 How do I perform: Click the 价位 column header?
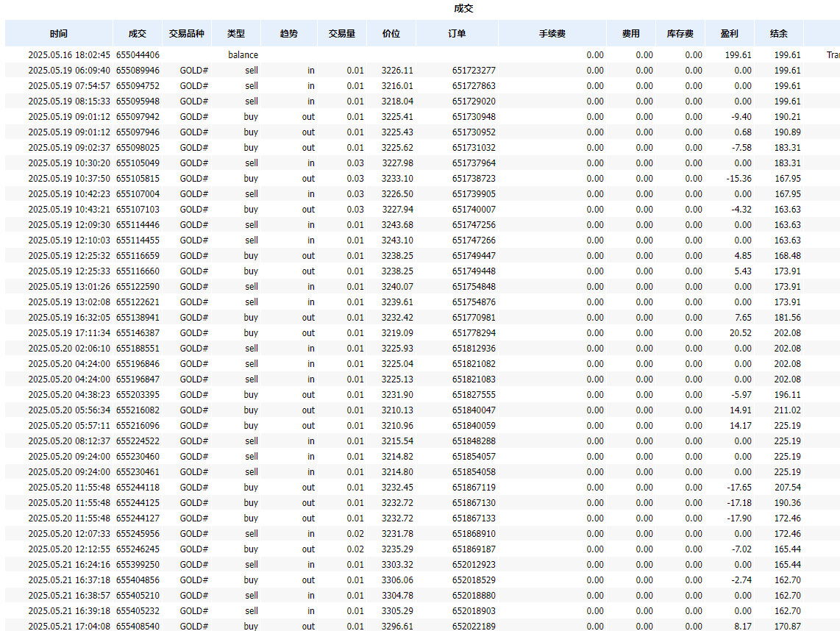click(391, 33)
